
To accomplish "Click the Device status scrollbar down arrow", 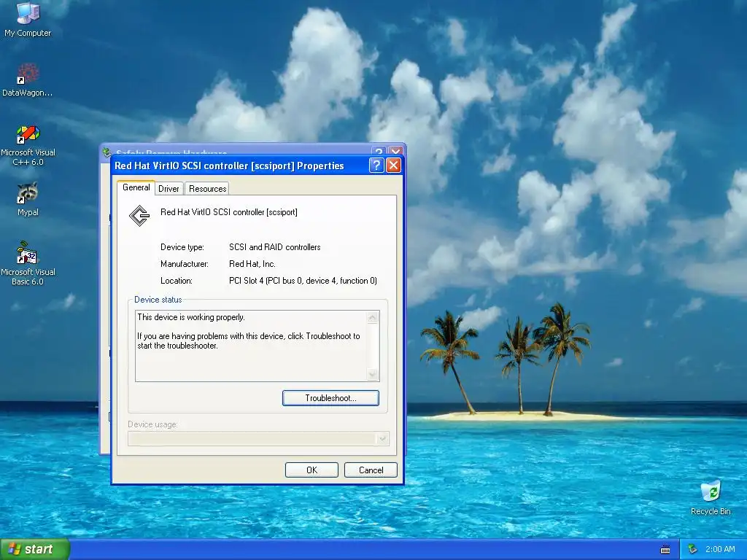I will 373,375.
